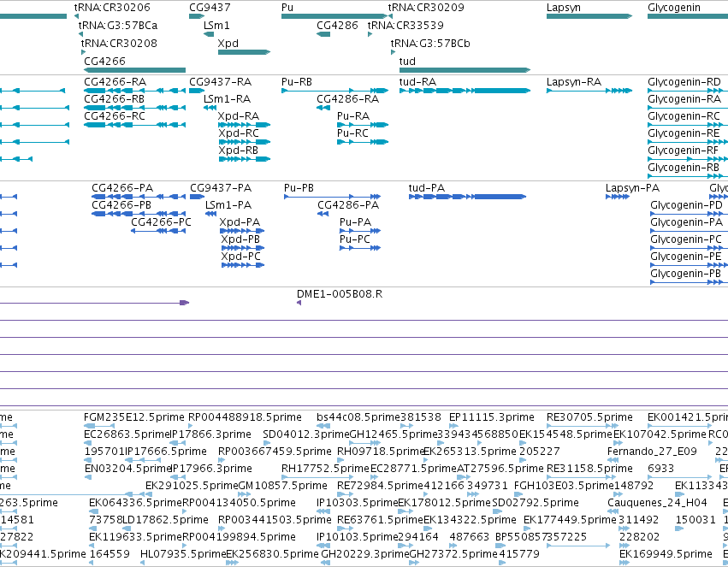Click the CG4266-RA transcript

point(134,91)
